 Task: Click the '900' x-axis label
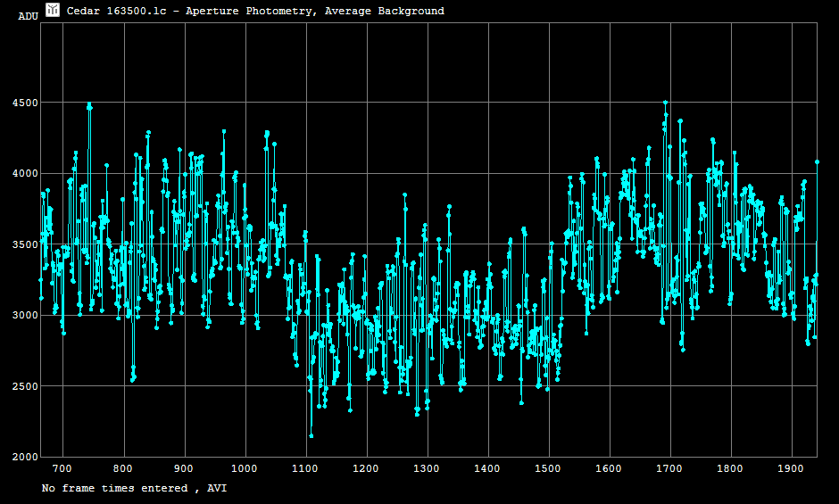[184, 468]
